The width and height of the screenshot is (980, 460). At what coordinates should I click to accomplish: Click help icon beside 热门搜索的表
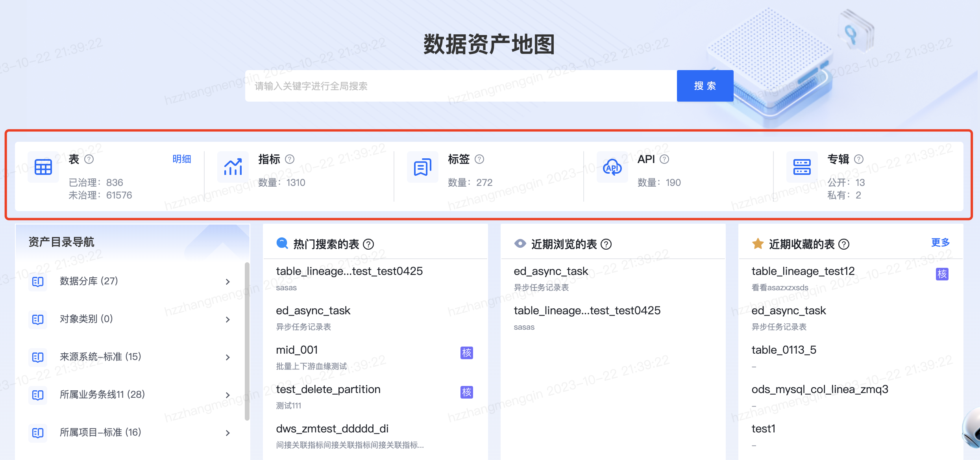(x=368, y=244)
